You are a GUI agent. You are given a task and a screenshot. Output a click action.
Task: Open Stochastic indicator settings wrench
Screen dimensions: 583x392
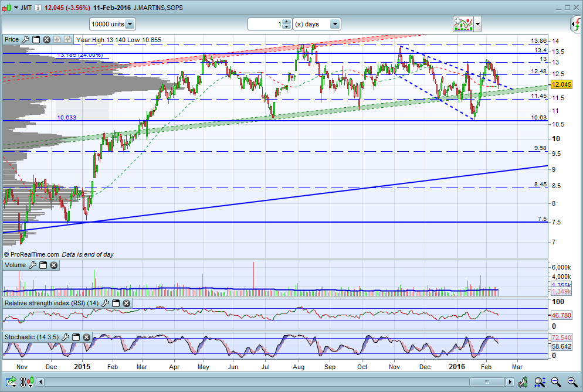coord(66,337)
